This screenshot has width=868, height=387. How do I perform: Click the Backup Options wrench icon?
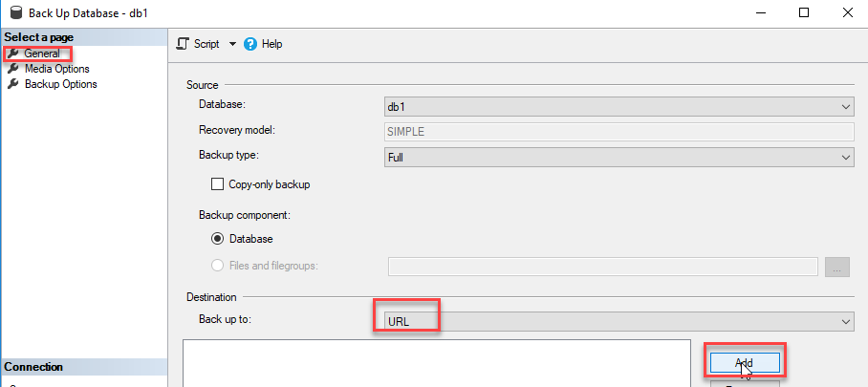coord(12,84)
